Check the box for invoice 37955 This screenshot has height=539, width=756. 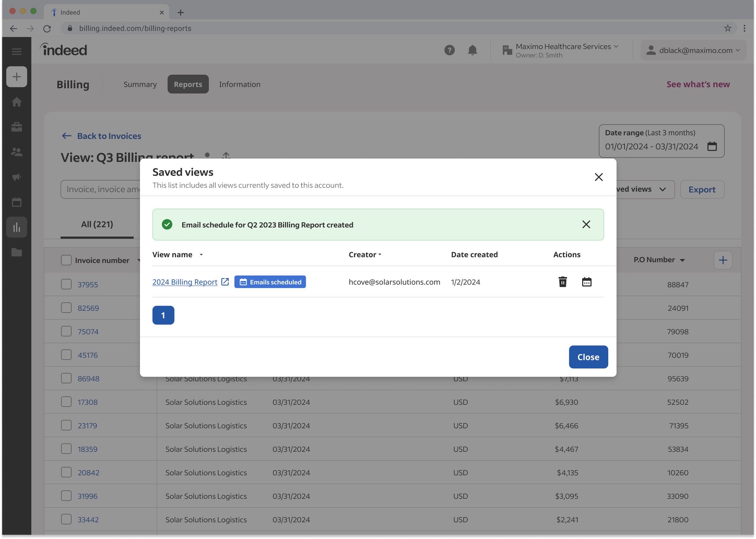(66, 284)
